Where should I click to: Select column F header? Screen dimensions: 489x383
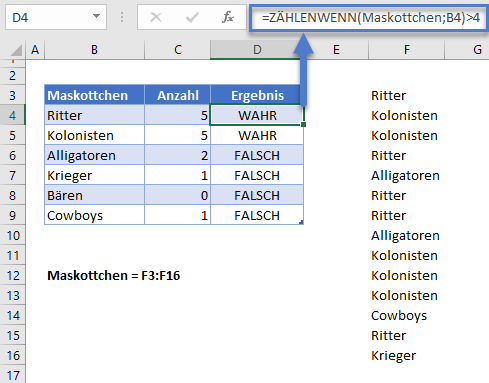pyautogui.click(x=406, y=50)
